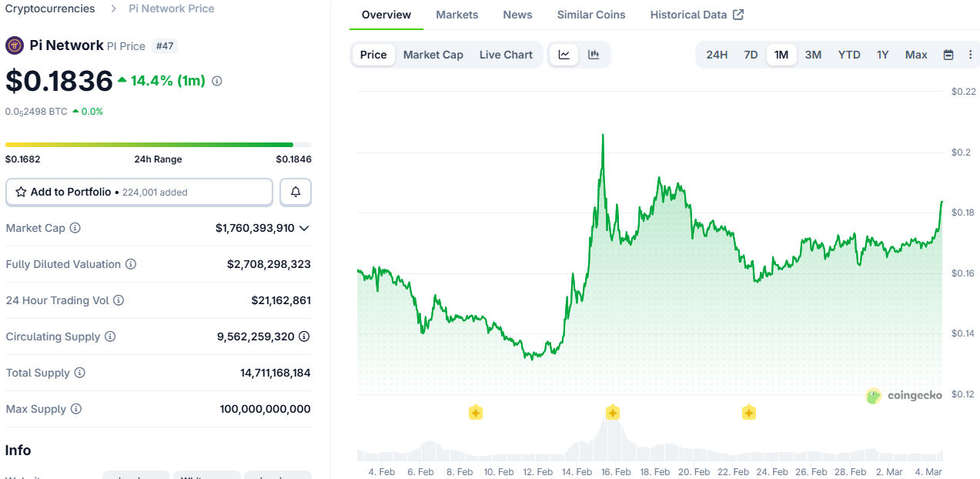
Task: Click the star to favorite Pi Network
Action: [20, 192]
